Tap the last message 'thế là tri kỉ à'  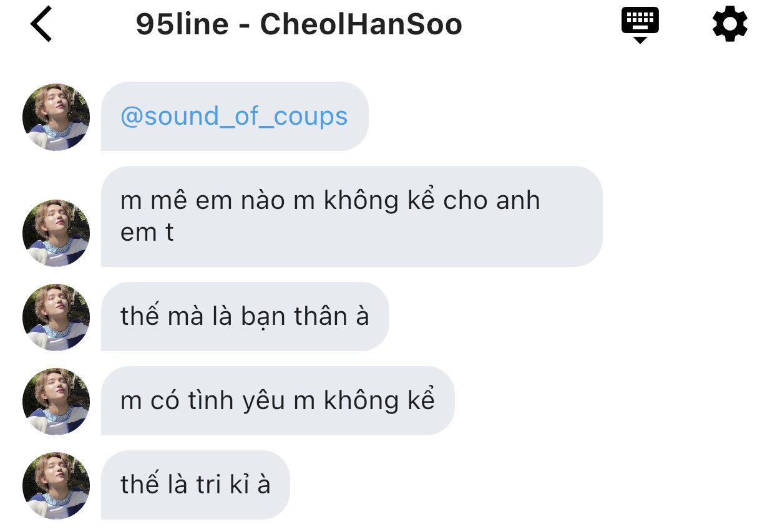coord(195,485)
